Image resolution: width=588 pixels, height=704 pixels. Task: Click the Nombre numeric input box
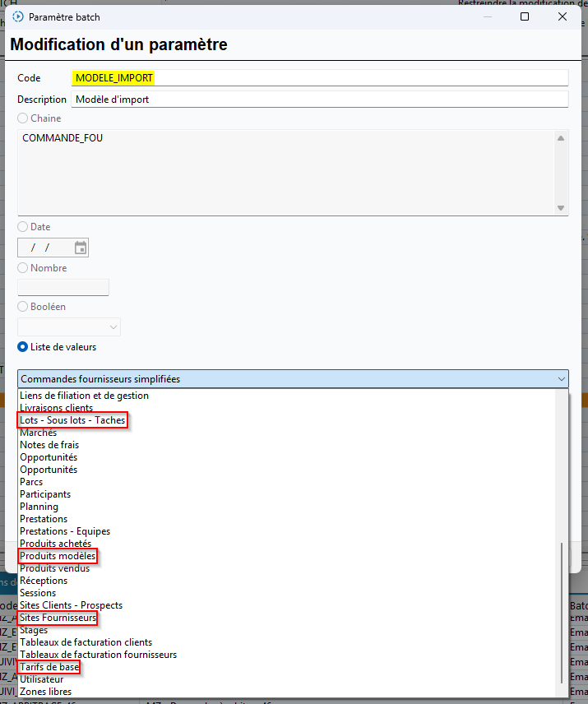pyautogui.click(x=63, y=287)
